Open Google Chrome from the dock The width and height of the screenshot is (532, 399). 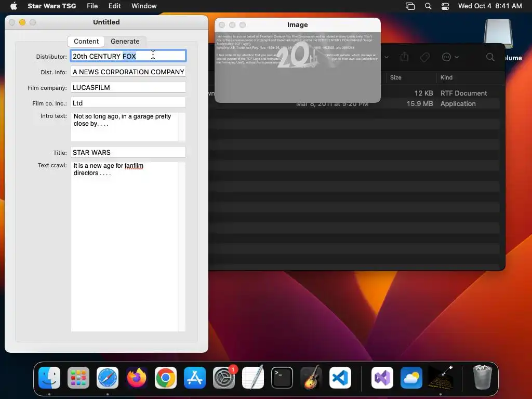pos(166,378)
